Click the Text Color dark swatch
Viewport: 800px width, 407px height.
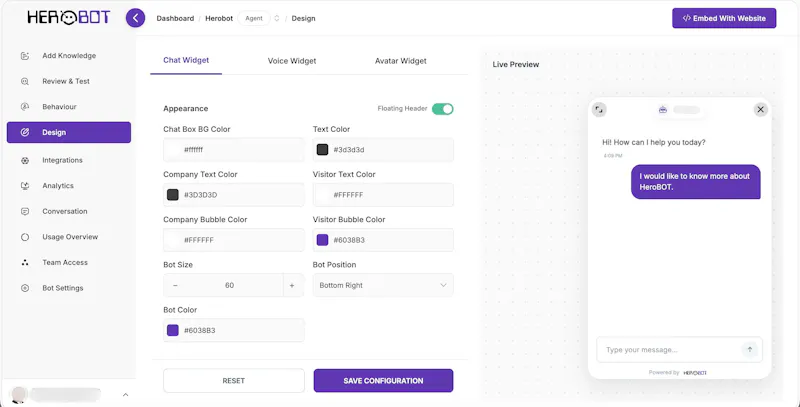322,149
